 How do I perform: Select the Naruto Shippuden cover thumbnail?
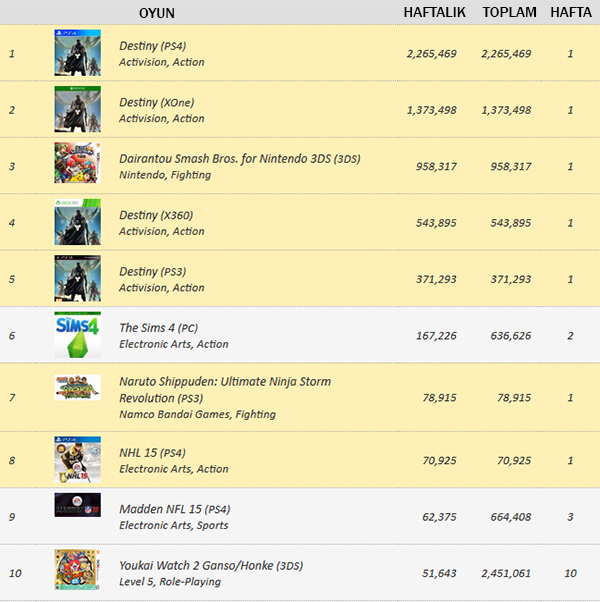point(78,387)
